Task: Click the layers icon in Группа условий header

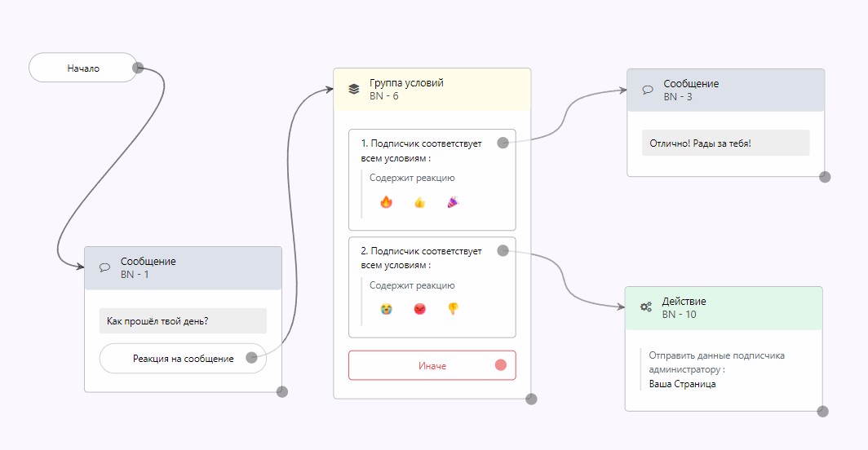Action: 353,90
